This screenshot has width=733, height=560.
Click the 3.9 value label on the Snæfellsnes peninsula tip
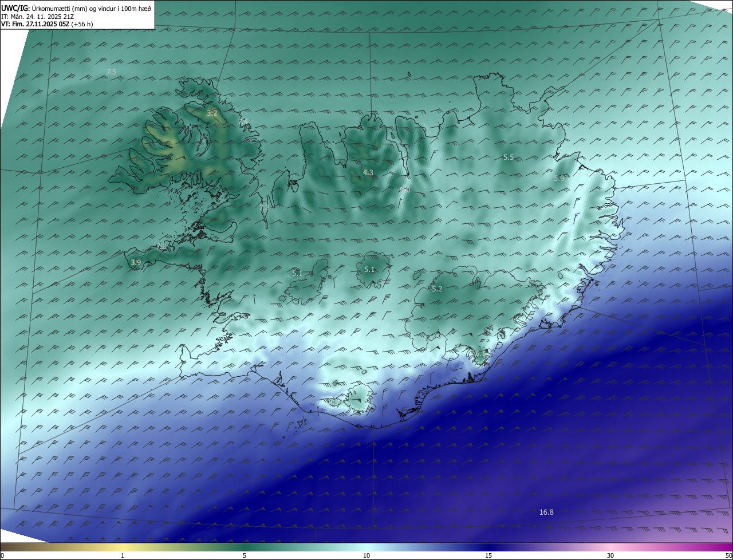[136, 262]
